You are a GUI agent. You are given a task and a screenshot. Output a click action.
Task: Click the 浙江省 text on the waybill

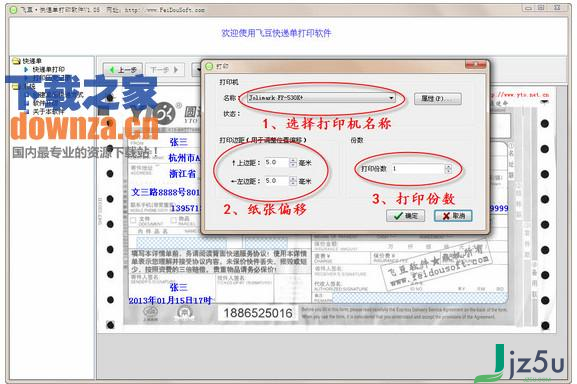click(183, 173)
